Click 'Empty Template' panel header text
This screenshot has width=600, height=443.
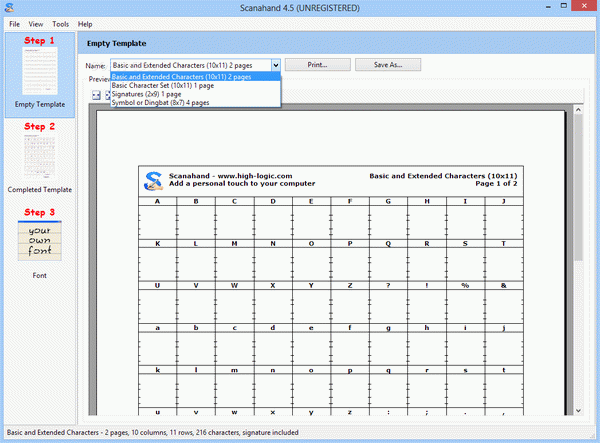116,43
